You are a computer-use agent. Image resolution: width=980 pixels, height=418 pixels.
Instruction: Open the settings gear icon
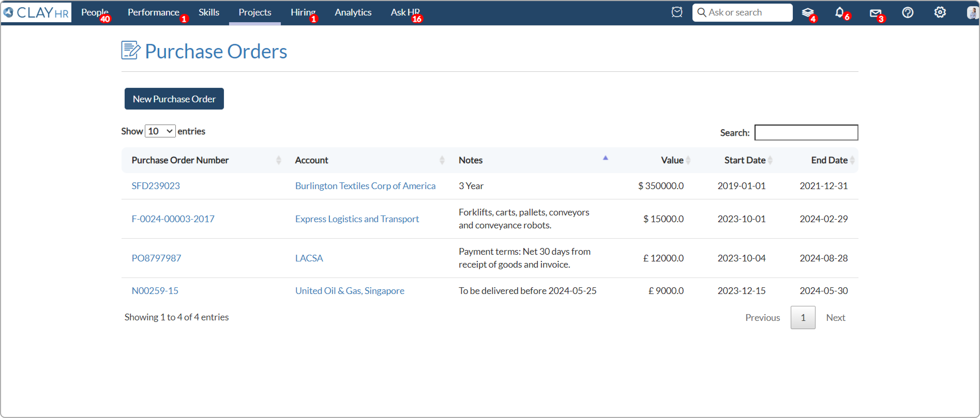click(940, 13)
